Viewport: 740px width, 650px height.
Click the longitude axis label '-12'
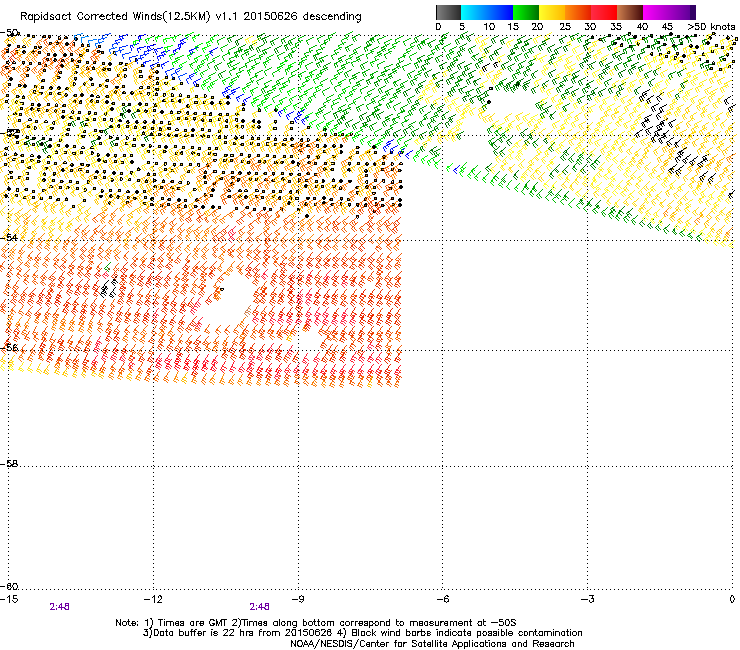click(x=153, y=599)
